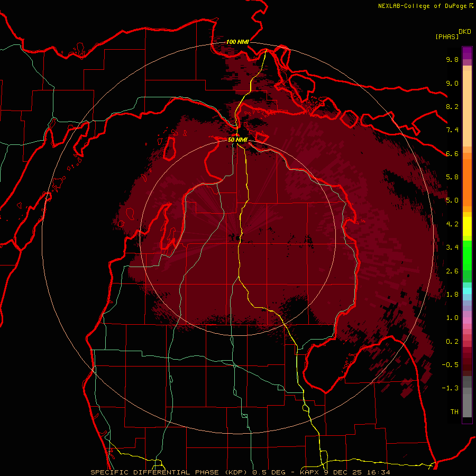Pick the purple segment of the color bar
476x476 pixels.
(467, 53)
